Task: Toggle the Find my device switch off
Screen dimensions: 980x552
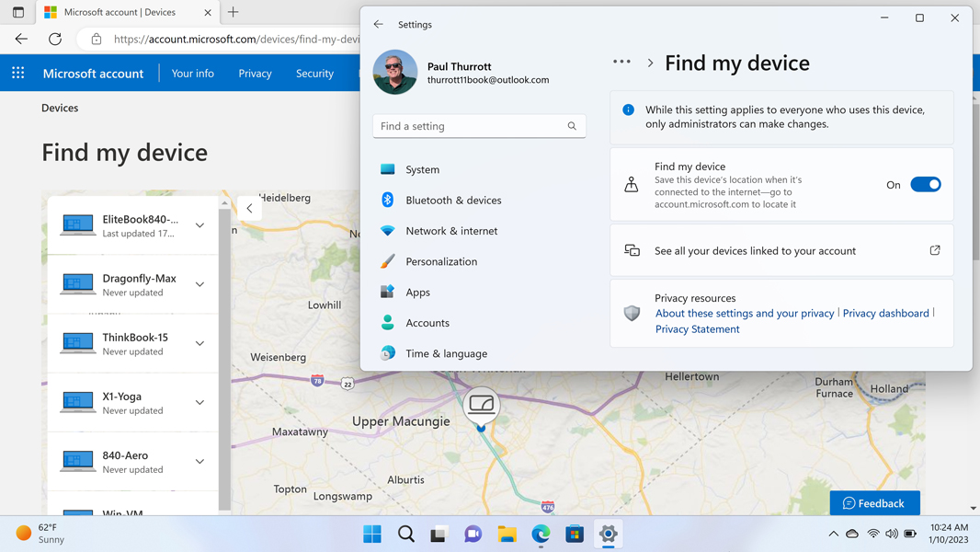Action: [925, 184]
